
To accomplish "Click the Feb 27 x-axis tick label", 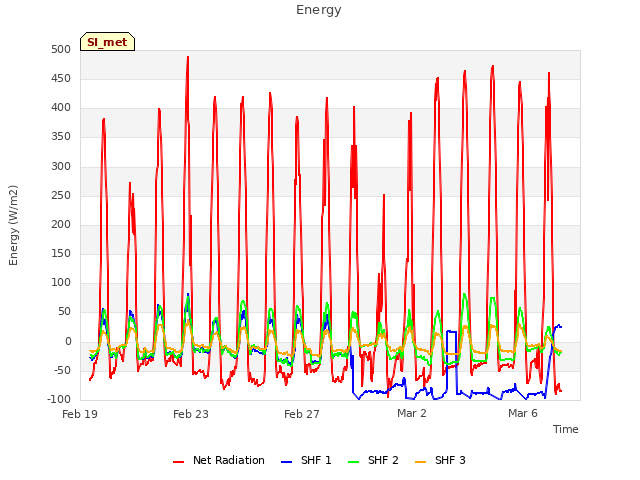I will click(x=302, y=414).
